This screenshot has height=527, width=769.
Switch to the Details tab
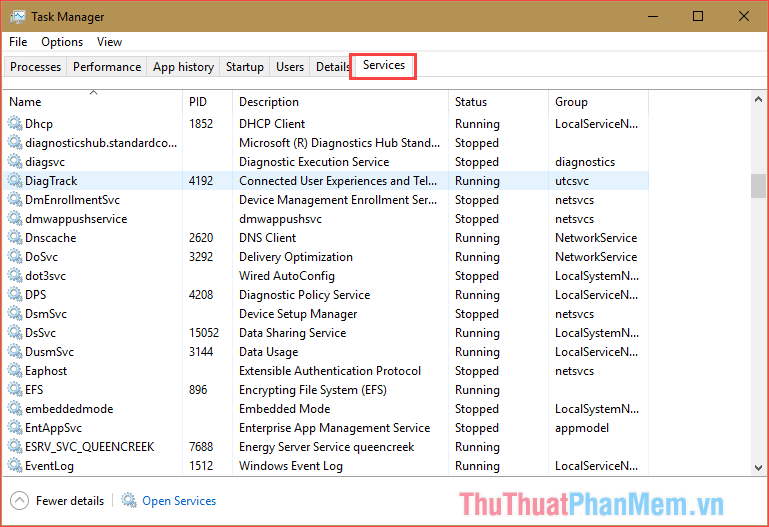[x=332, y=67]
